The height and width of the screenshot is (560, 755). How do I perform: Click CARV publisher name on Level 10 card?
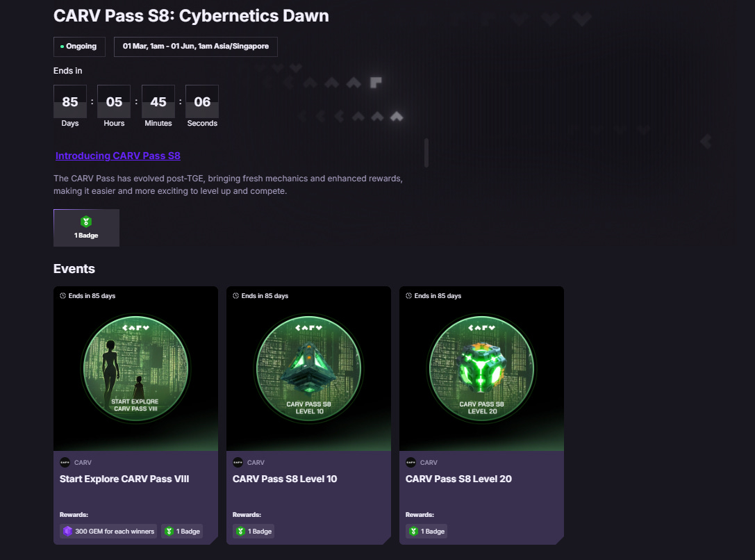click(256, 462)
